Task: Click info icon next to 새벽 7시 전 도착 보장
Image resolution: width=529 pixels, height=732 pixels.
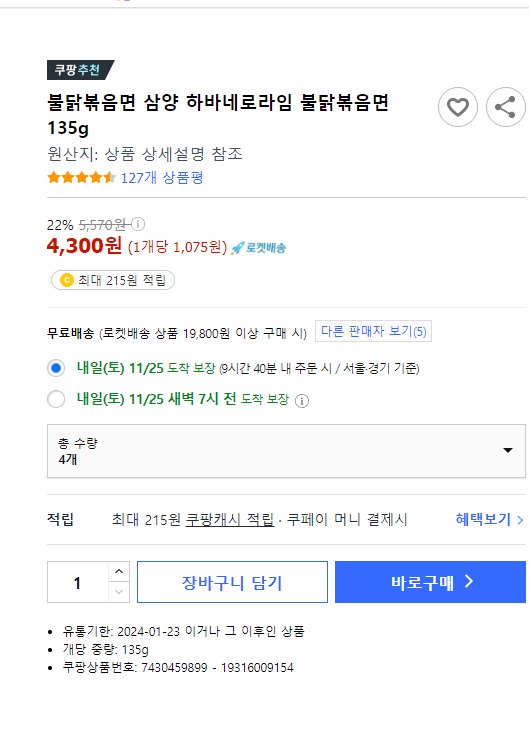Action: tap(302, 401)
